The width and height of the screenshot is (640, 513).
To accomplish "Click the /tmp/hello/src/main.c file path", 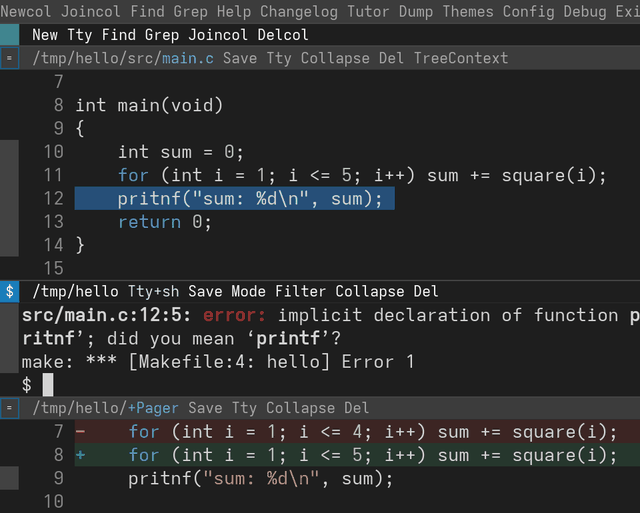I will point(123,58).
